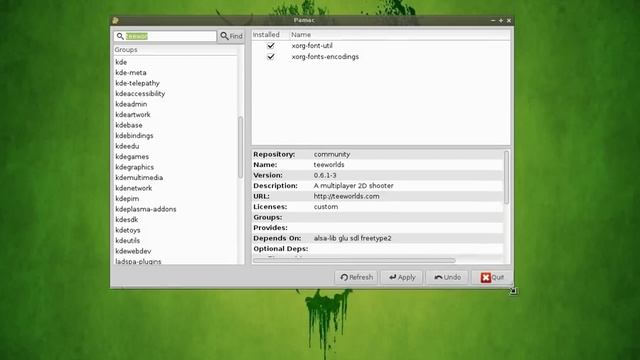
Task: Minimize the Pamac window
Action: [493, 20]
